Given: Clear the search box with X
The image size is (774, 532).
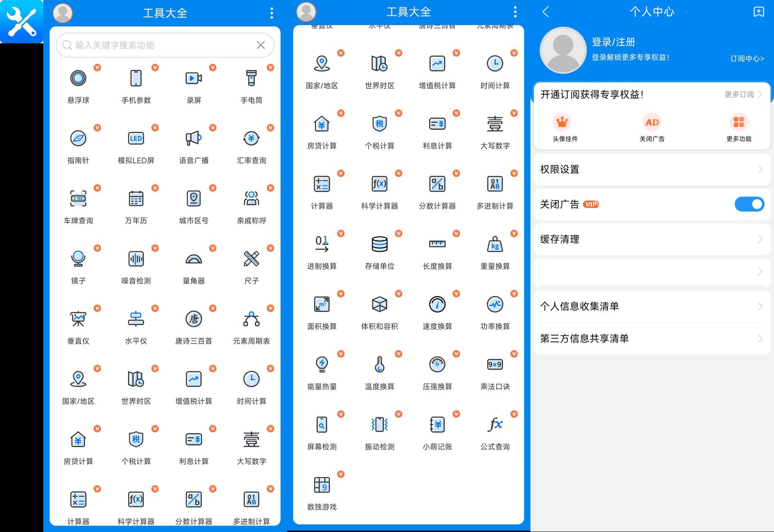Looking at the screenshot, I should 261,45.
